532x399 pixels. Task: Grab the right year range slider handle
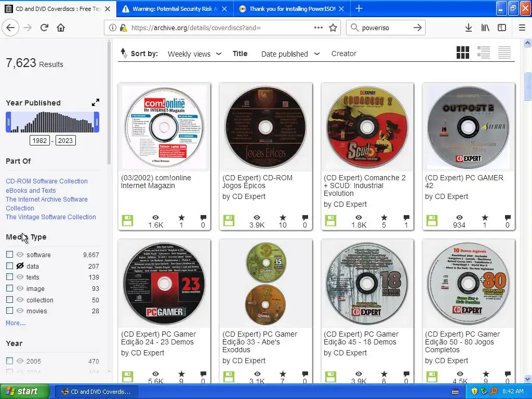(97, 122)
